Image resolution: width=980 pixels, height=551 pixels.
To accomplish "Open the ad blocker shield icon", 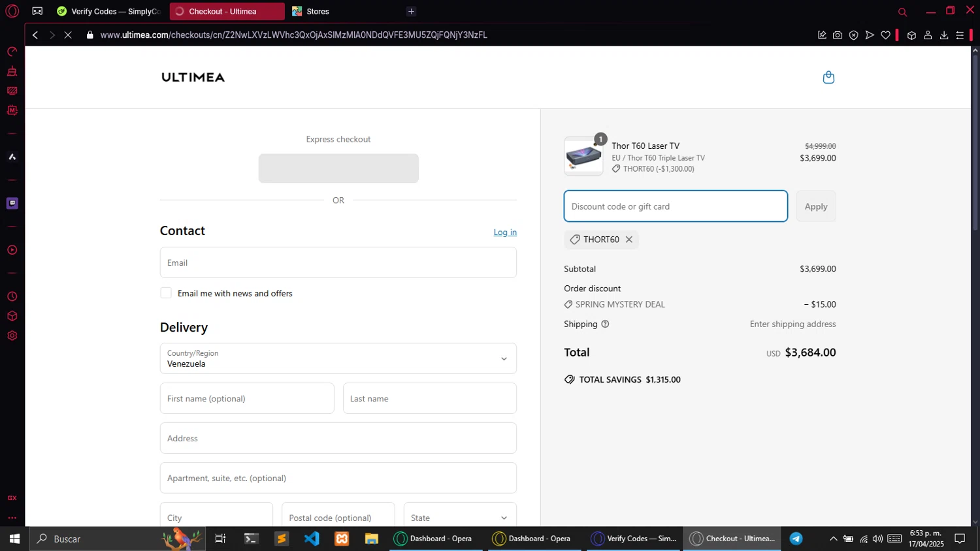I will tap(853, 35).
